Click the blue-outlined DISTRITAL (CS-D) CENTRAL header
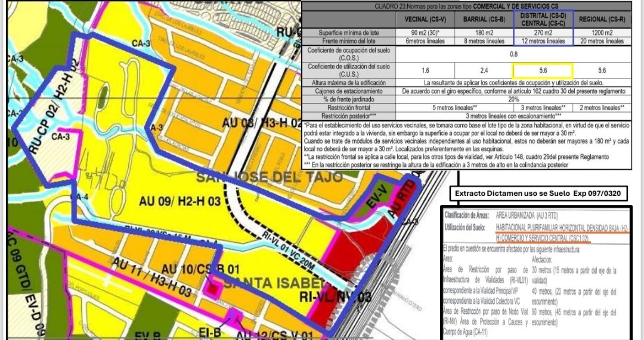 pyautogui.click(x=543, y=18)
